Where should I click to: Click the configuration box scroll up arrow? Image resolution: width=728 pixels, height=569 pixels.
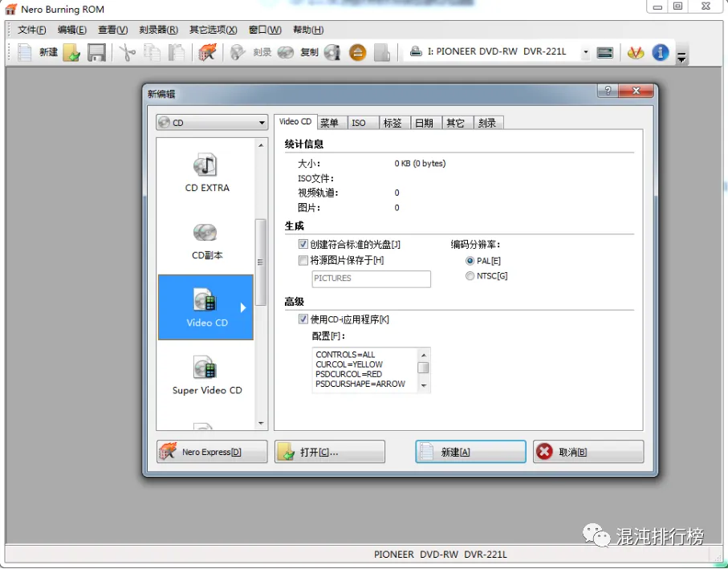[424, 355]
